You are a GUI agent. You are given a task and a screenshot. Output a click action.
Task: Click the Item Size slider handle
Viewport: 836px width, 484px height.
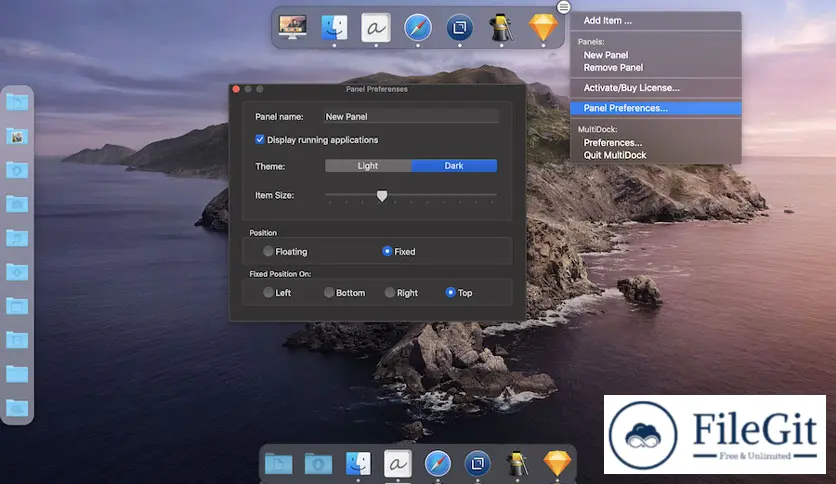pyautogui.click(x=382, y=196)
